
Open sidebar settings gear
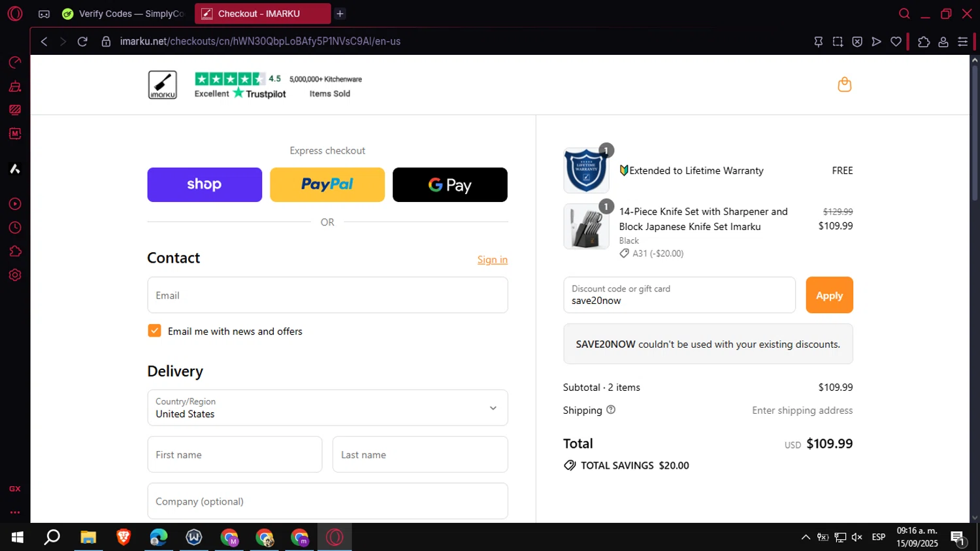click(x=15, y=275)
